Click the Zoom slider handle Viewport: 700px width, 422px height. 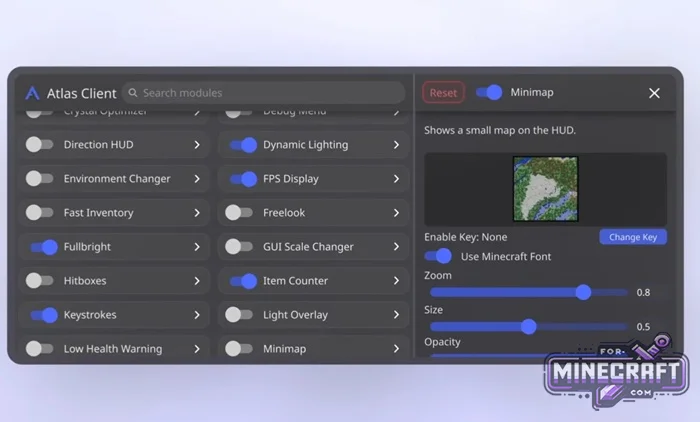point(583,292)
